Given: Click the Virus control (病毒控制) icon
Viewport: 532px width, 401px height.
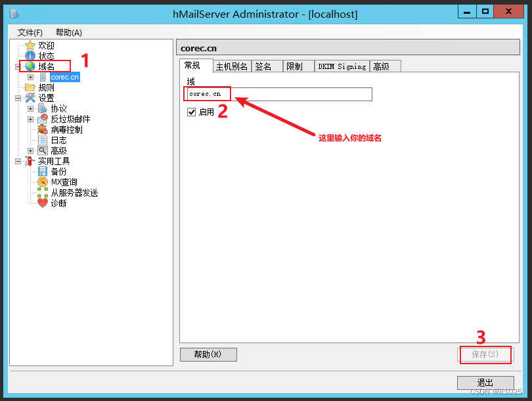Looking at the screenshot, I should click(x=43, y=130).
